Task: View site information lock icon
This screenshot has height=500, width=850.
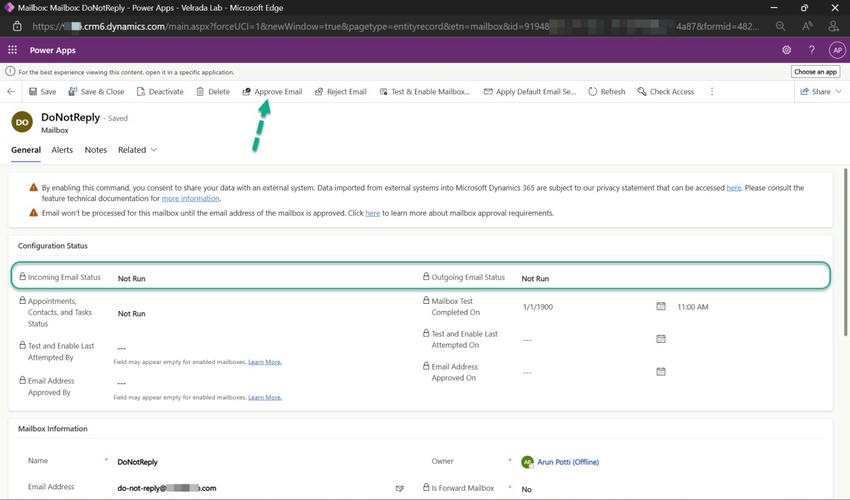Action: point(17,26)
